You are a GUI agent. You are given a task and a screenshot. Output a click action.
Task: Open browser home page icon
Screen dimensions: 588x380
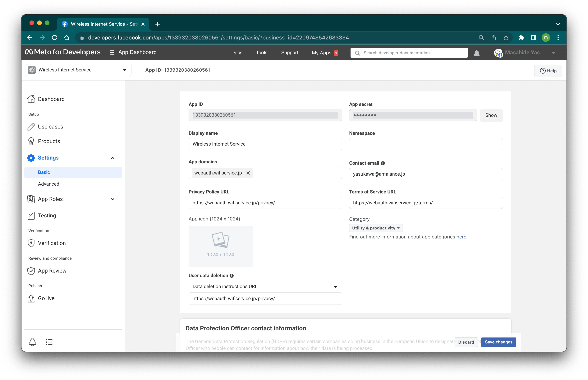click(x=67, y=38)
